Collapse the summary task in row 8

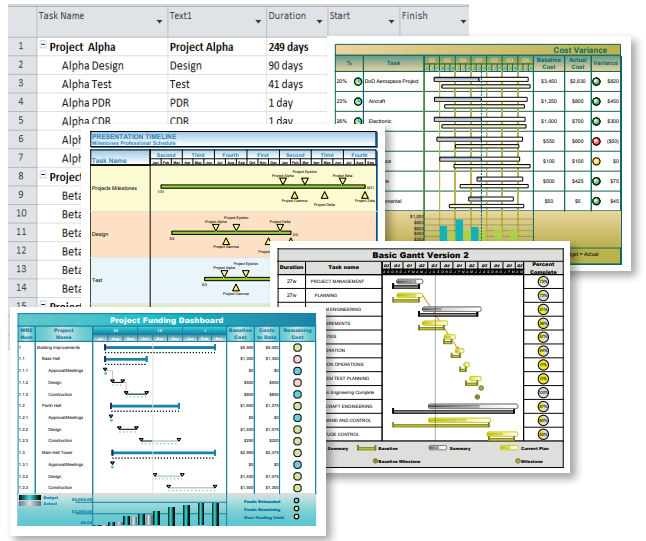pos(43,177)
